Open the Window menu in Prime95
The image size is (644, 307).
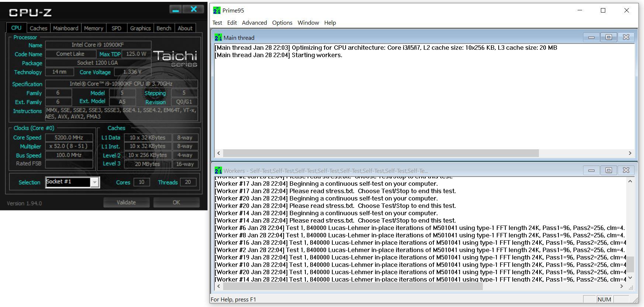(308, 23)
